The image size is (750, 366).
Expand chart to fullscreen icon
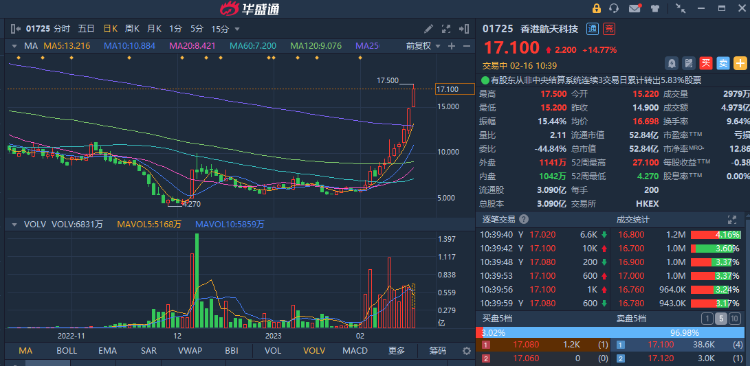[x=446, y=29]
